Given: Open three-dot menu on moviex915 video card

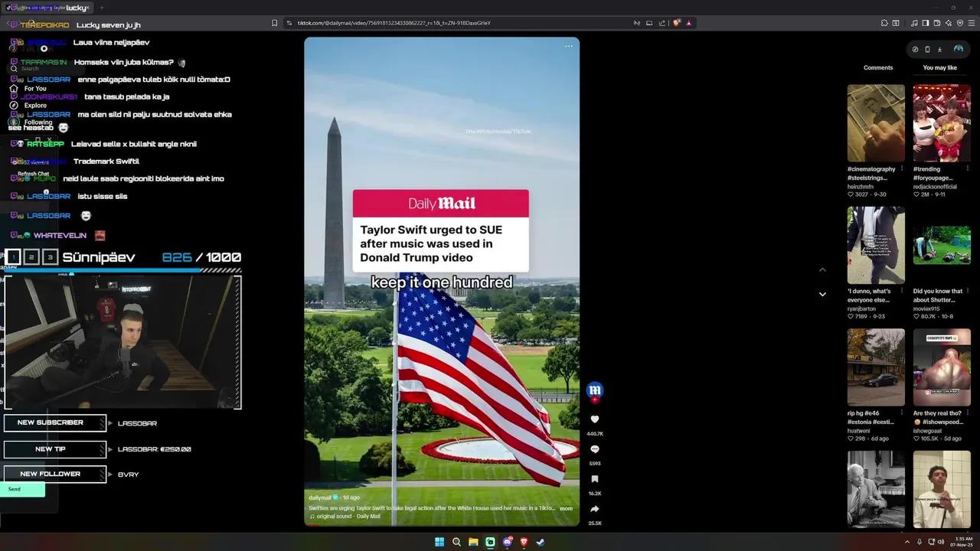Looking at the screenshot, I should [968, 292].
